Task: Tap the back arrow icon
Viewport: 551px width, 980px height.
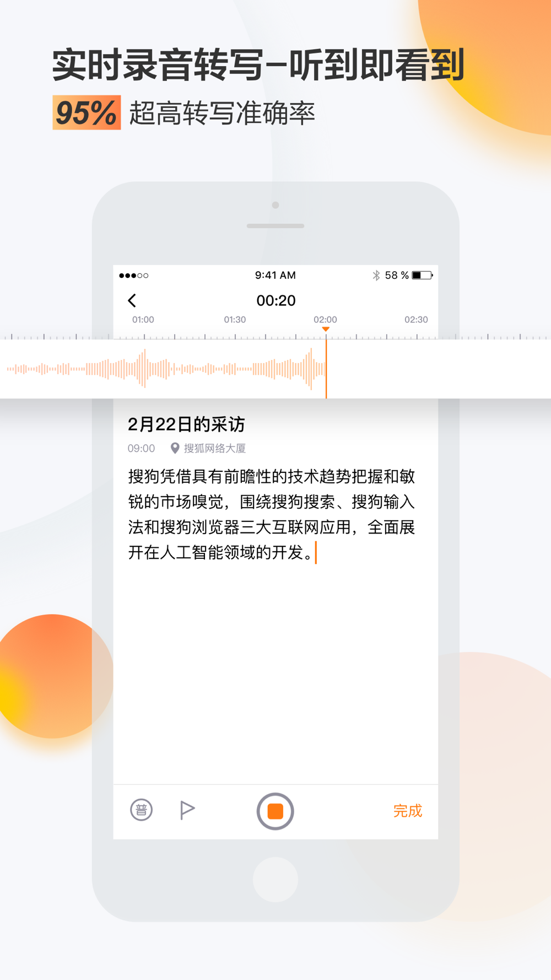Action: coord(132,300)
